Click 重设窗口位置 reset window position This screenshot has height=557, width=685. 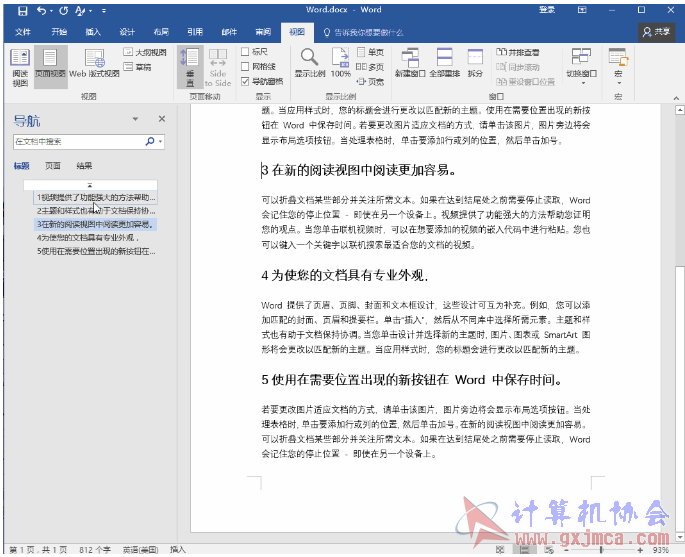[x=526, y=82]
